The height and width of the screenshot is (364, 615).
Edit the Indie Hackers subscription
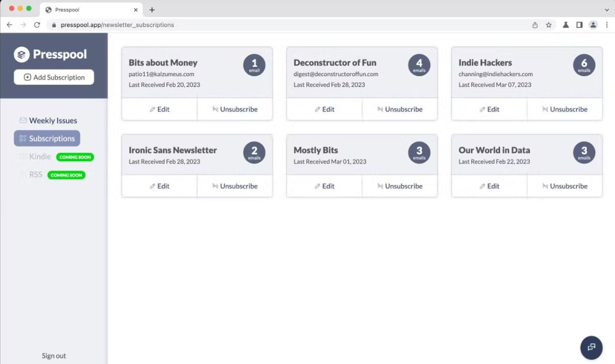[x=489, y=109]
